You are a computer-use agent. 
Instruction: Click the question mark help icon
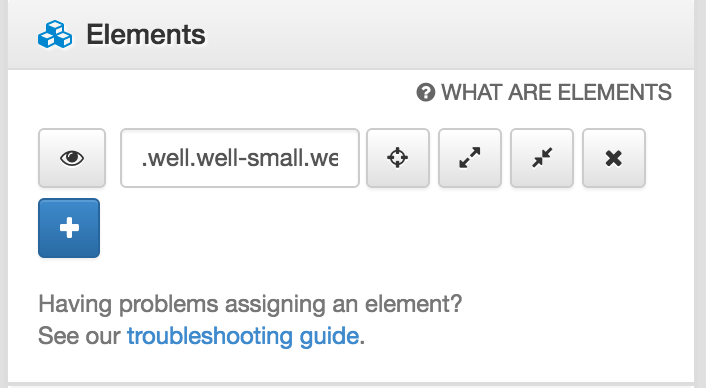pos(425,93)
